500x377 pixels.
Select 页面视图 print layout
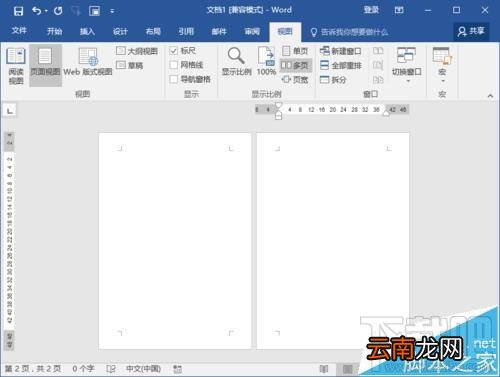pos(45,66)
